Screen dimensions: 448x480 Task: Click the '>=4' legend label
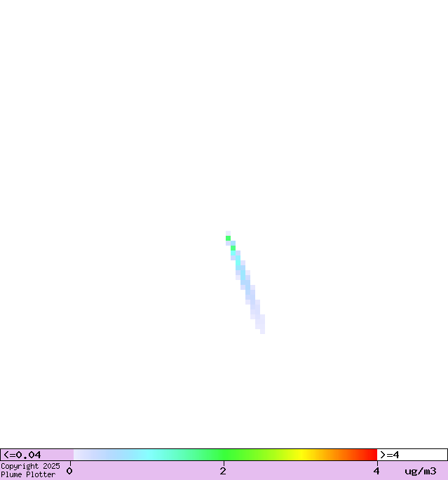[390, 455]
